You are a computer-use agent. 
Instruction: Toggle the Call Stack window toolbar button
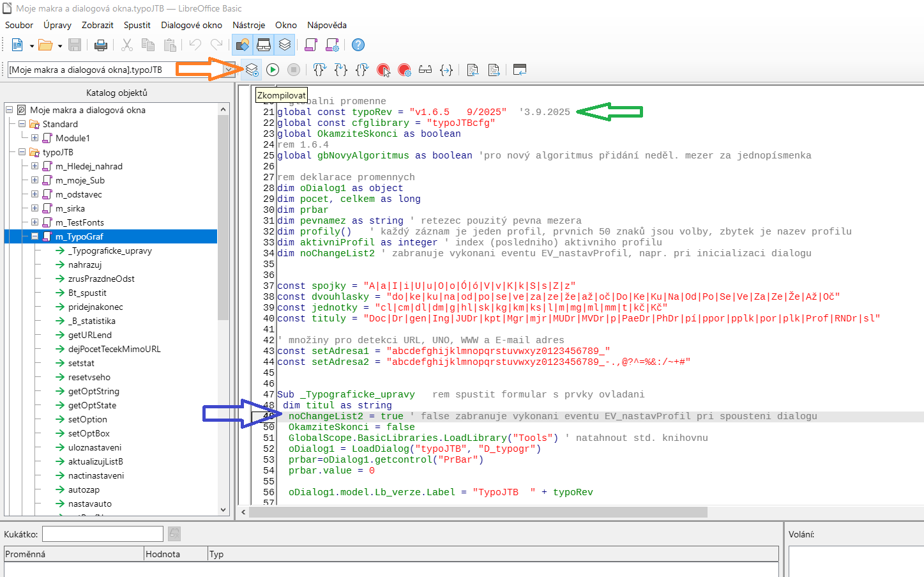pos(285,45)
